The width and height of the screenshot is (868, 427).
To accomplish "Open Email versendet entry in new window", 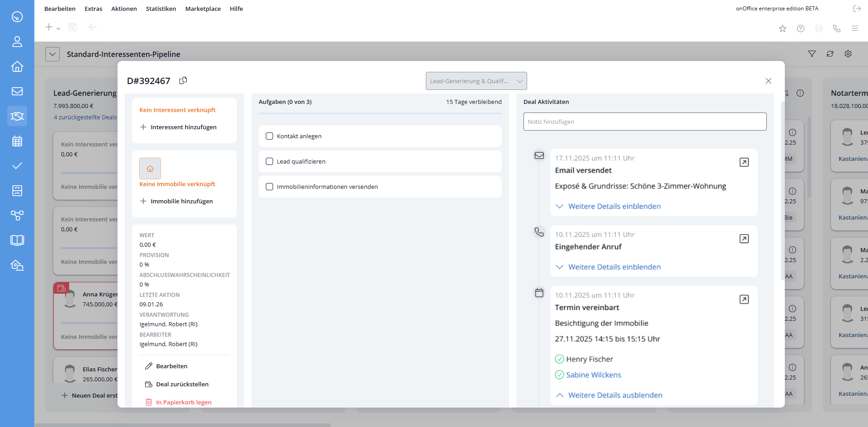I will (x=744, y=162).
